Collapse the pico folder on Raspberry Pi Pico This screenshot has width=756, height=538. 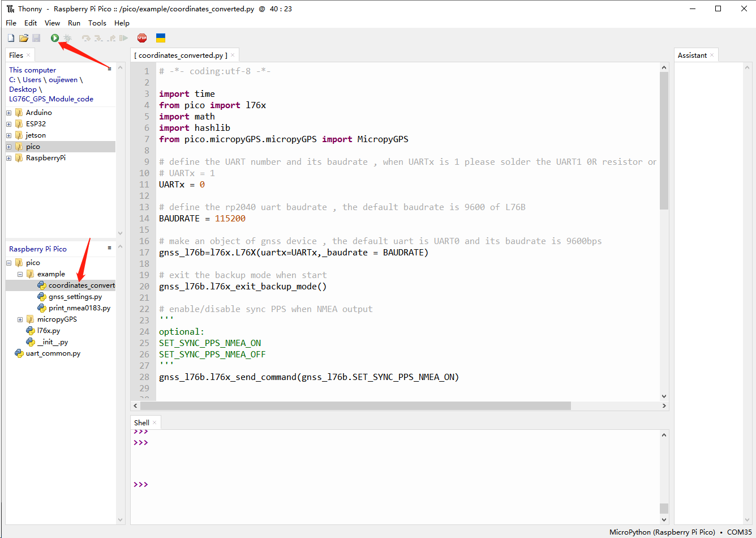click(8, 263)
